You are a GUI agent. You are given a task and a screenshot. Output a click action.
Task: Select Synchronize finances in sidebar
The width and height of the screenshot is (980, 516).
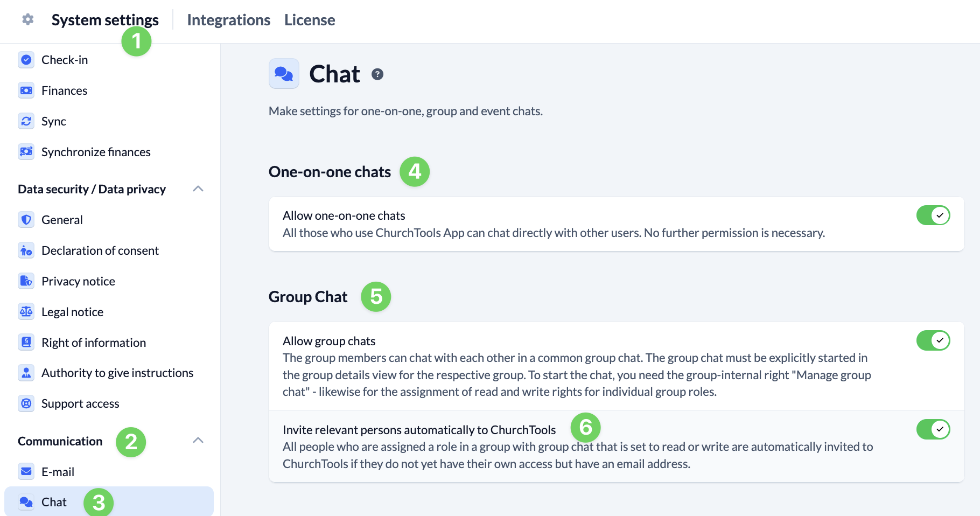[96, 152]
